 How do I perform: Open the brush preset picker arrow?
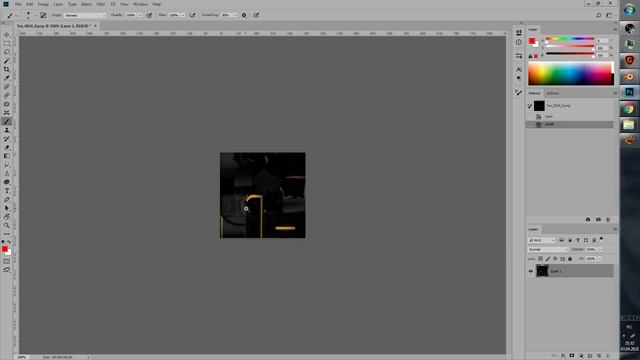[x=35, y=15]
